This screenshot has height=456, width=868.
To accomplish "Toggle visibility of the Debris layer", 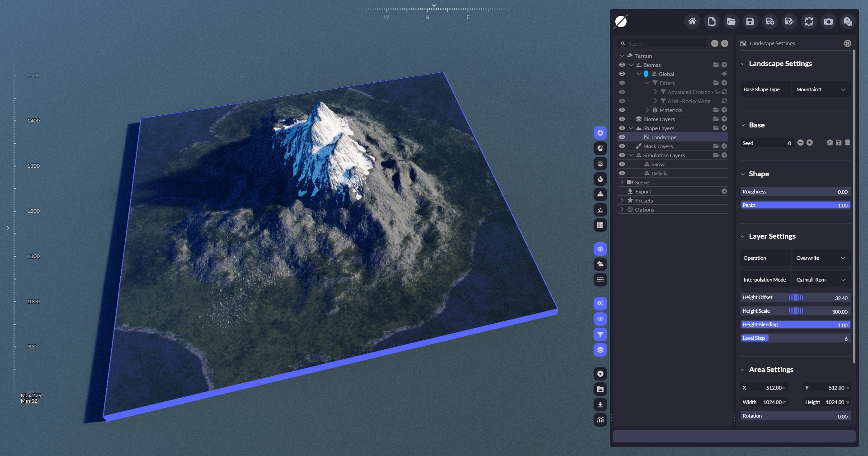I will (622, 174).
